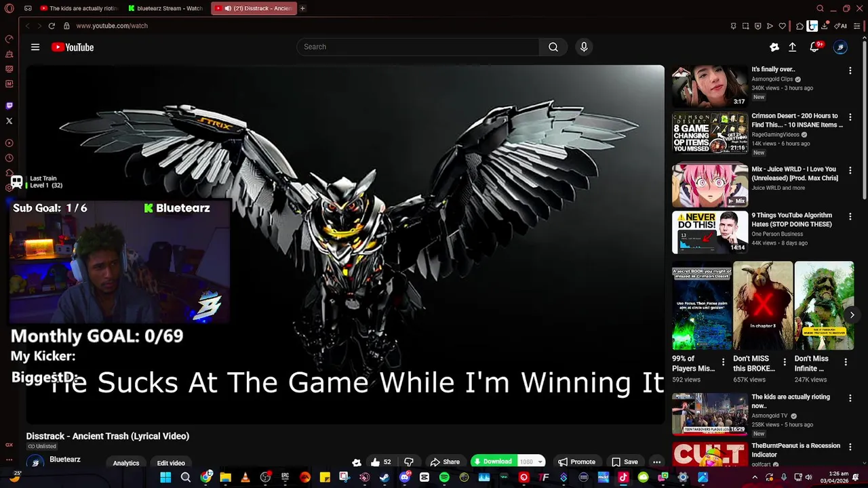Screen dimensions: 868x488
Task: Open Discord from the taskbar
Action: 405,478
